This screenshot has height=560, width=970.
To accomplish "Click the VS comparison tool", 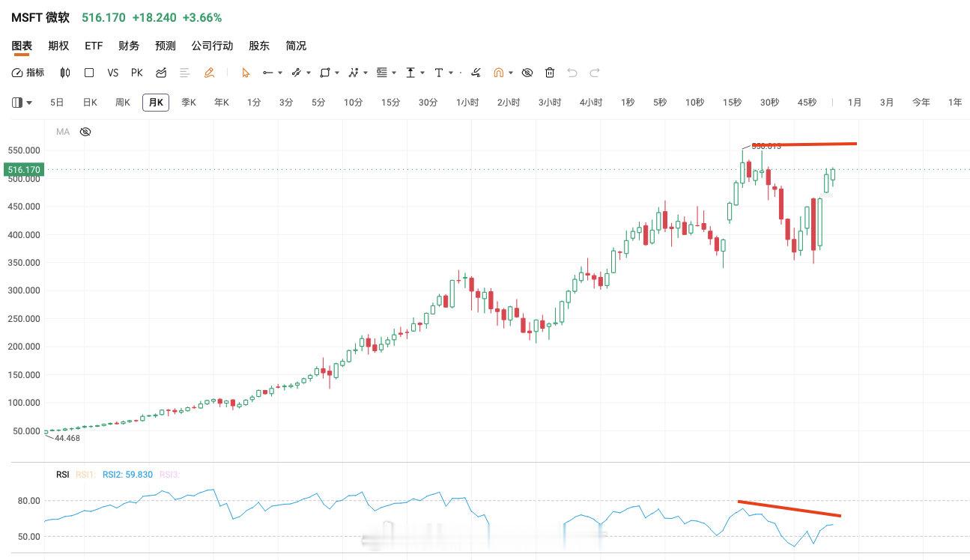I will [x=113, y=73].
